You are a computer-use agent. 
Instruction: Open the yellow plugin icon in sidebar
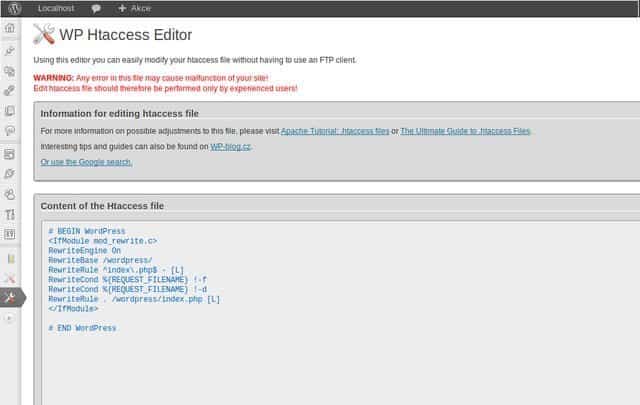tap(11, 259)
